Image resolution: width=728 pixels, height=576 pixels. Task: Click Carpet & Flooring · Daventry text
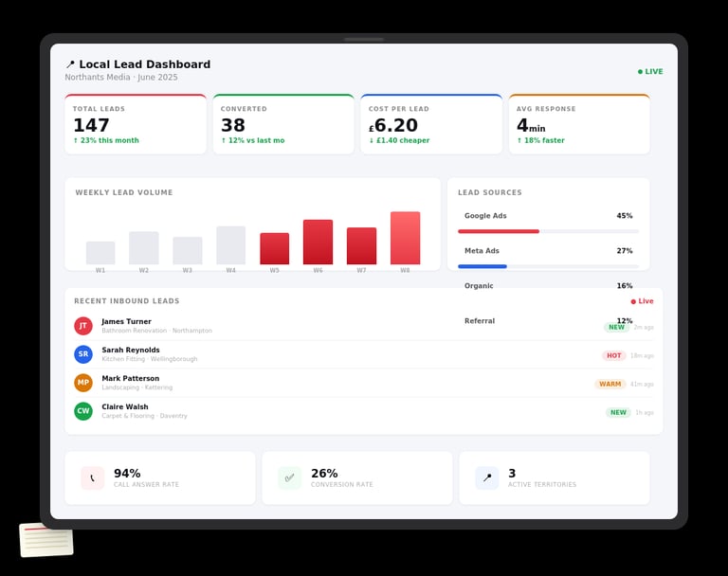(144, 415)
